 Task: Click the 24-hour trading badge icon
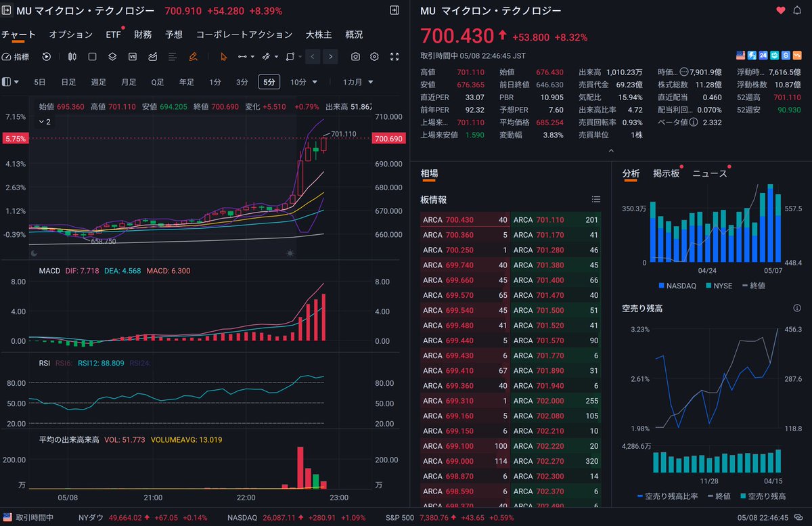point(763,55)
